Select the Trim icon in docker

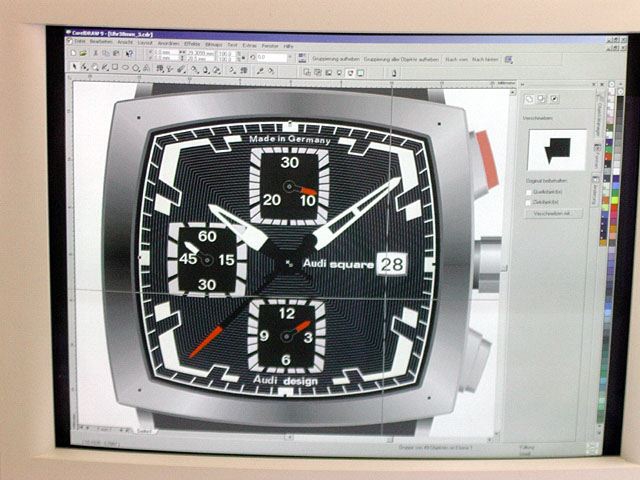pos(542,99)
